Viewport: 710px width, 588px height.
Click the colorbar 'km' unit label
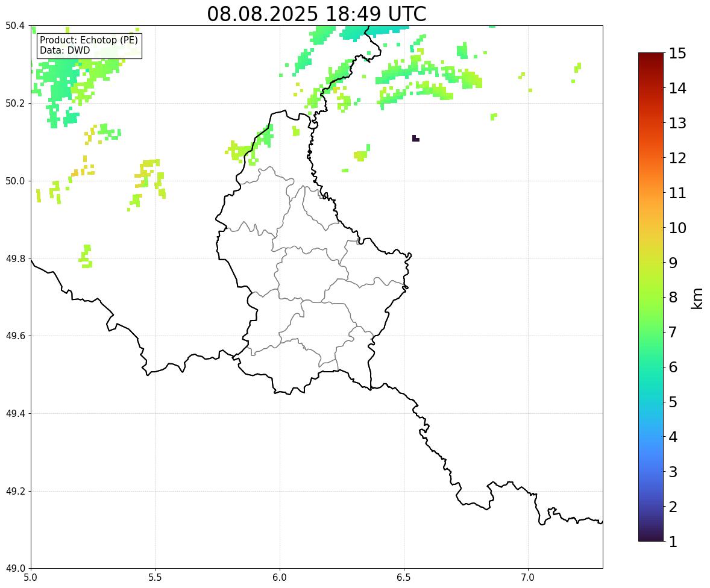point(697,298)
